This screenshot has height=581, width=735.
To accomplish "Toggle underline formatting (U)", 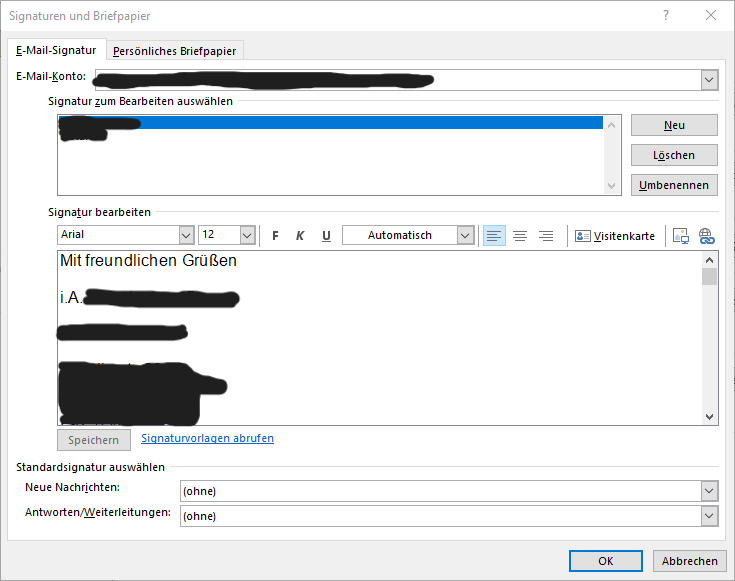I will (326, 235).
